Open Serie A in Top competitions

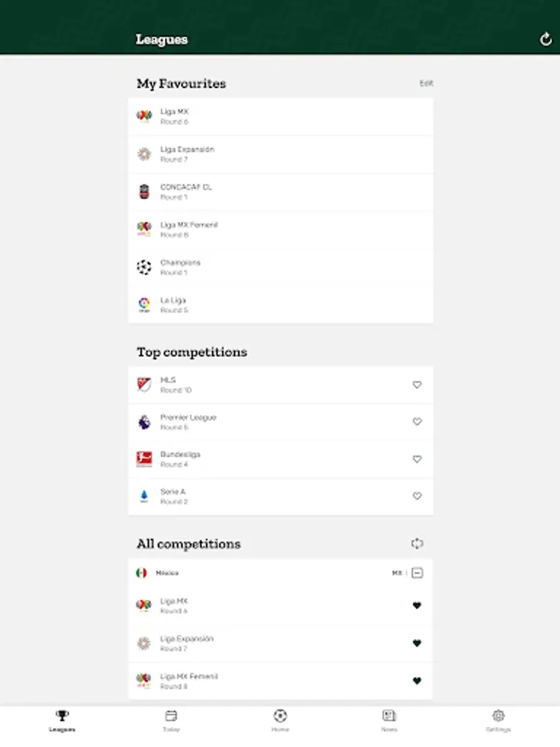280,496
